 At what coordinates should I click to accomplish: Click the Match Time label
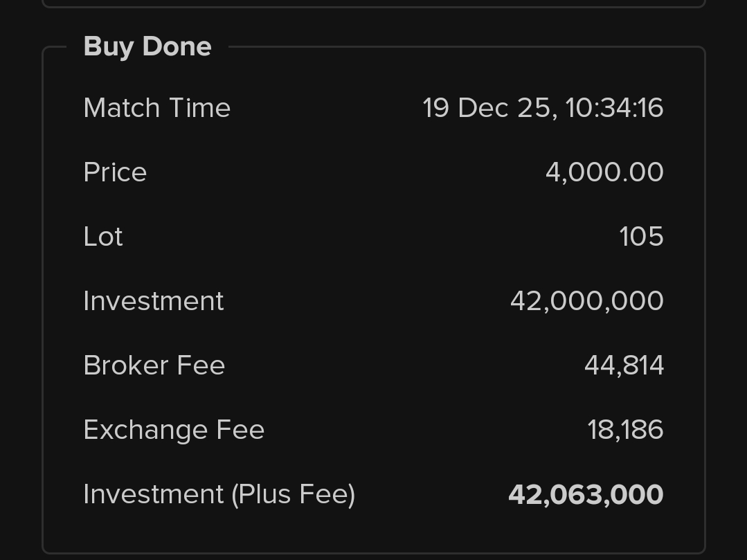156,108
